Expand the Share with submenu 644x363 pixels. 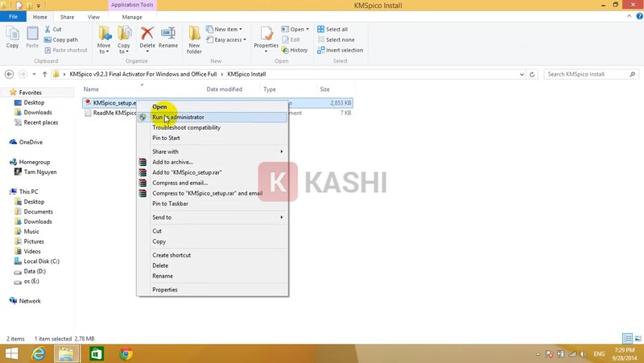pyautogui.click(x=213, y=151)
